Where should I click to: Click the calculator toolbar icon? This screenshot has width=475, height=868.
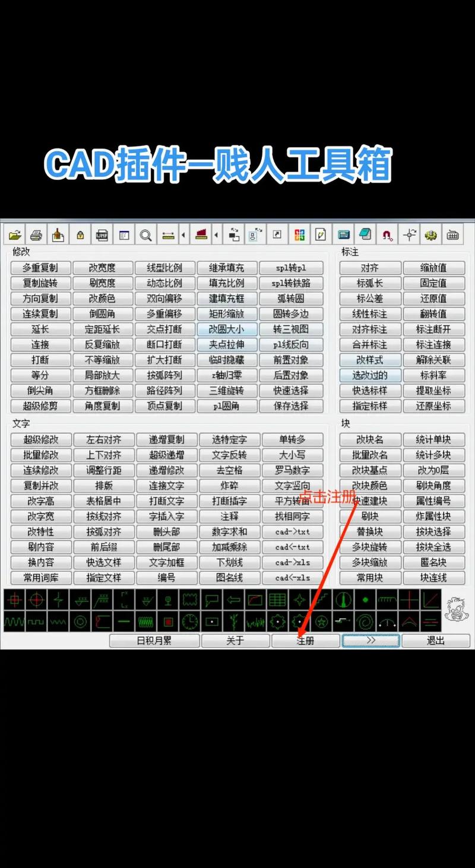click(x=343, y=235)
